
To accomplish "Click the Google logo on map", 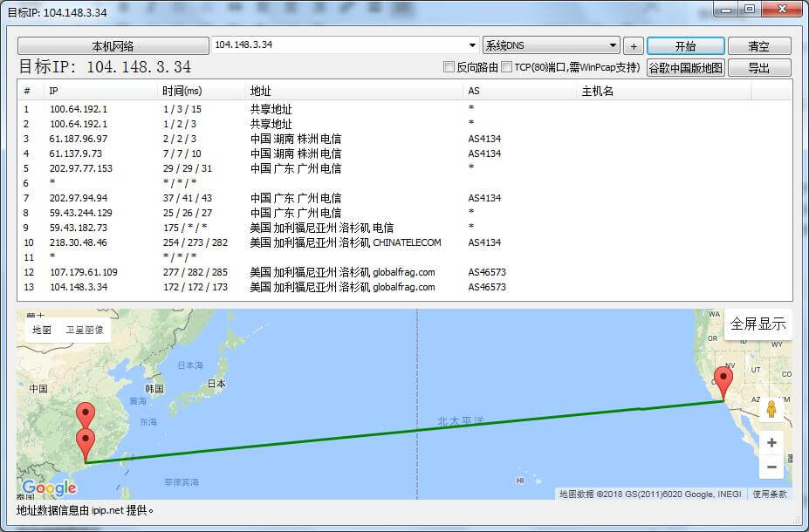I will pyautogui.click(x=50, y=488).
